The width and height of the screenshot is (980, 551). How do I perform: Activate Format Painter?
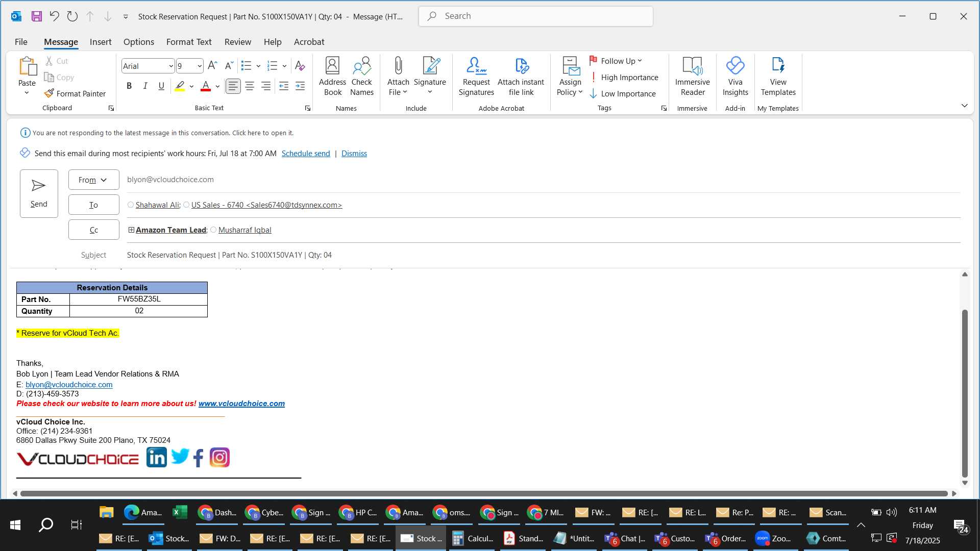point(75,93)
